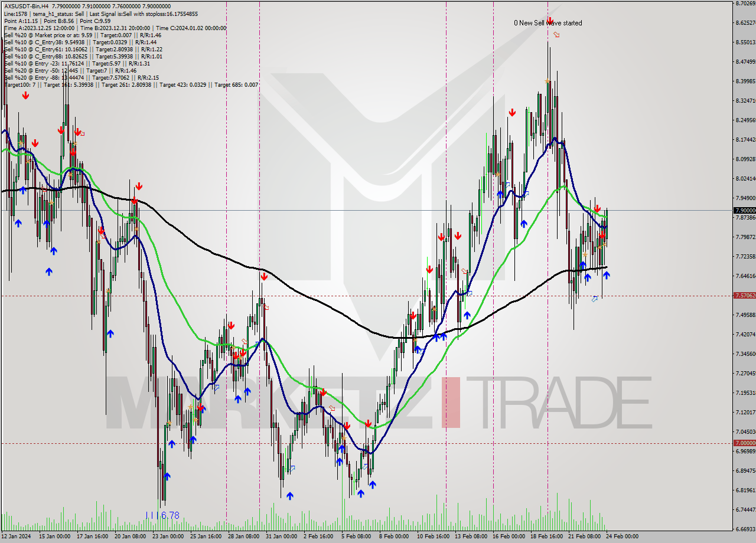The image size is (756, 543).
Task: Click the '24 Feb 00:00' date label
Action: point(622,537)
